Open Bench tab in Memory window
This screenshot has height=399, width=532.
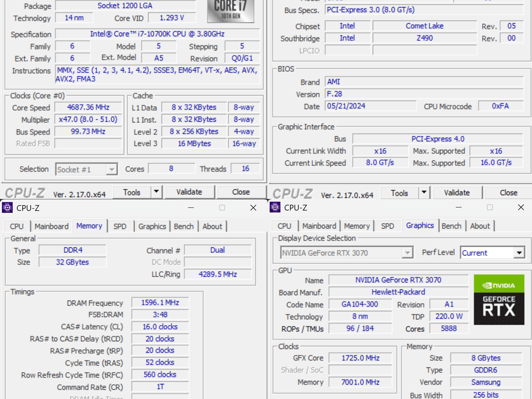184,226
